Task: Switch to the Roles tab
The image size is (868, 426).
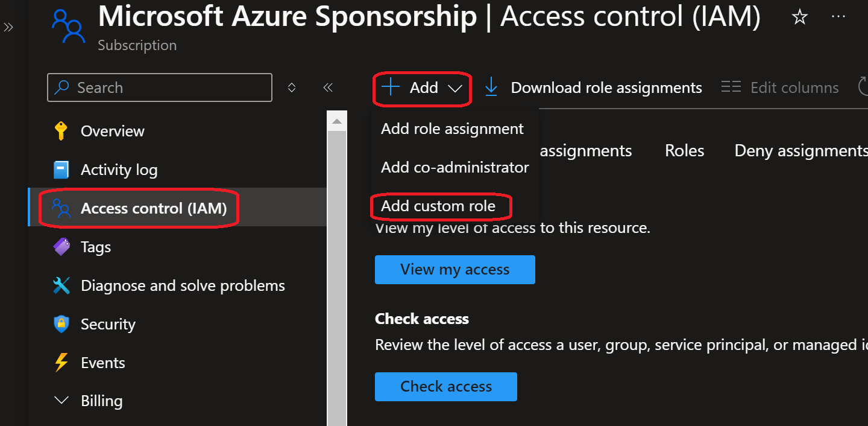Action: click(684, 151)
